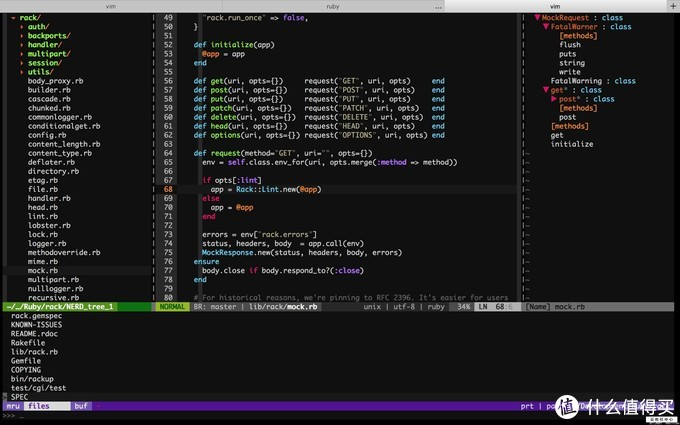
Task: Choose bin/rackup from CtrlP results
Action: [x=32, y=379]
